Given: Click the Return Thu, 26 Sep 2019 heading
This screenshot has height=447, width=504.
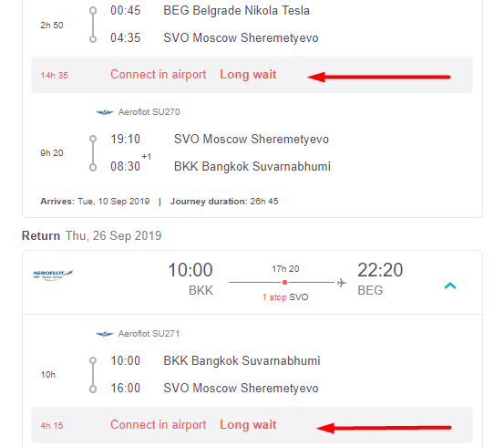Looking at the screenshot, I should (92, 235).
